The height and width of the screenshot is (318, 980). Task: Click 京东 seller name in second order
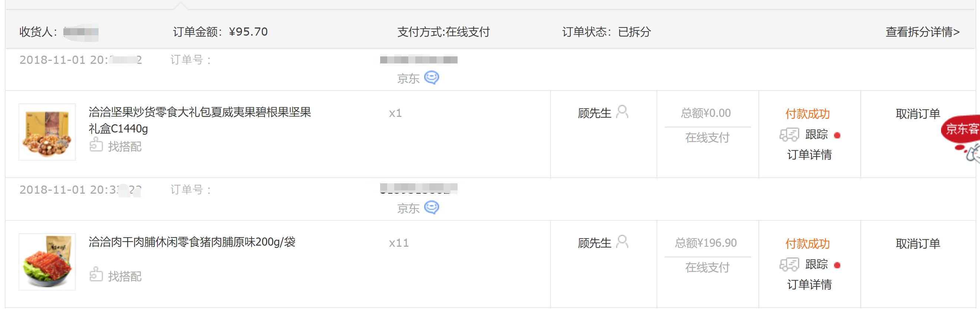(x=408, y=208)
